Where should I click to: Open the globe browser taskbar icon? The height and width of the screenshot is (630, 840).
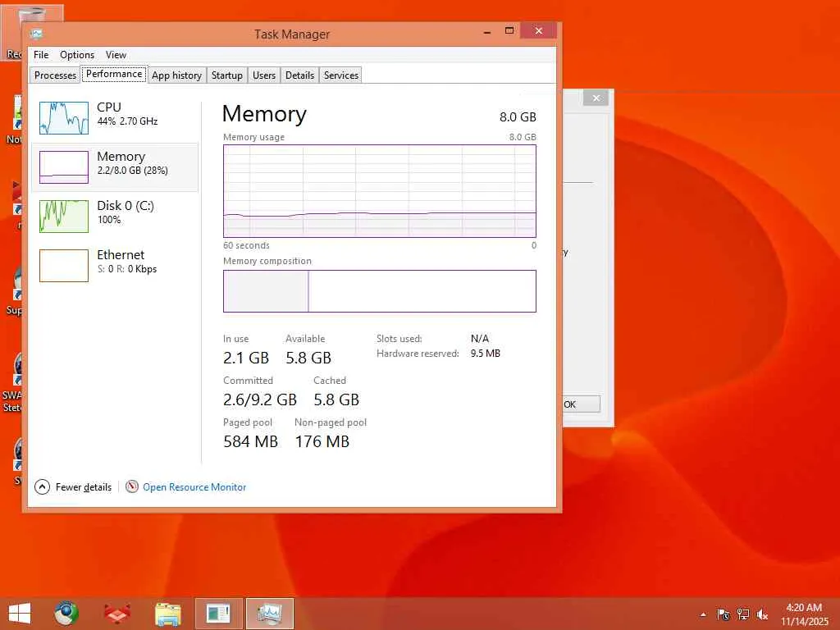[66, 614]
